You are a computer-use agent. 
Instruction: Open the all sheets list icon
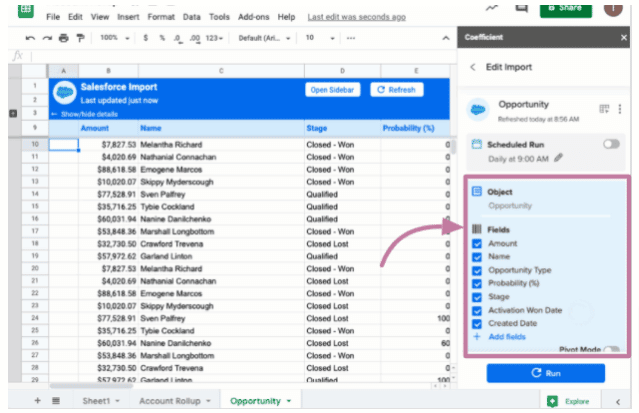coord(56,401)
